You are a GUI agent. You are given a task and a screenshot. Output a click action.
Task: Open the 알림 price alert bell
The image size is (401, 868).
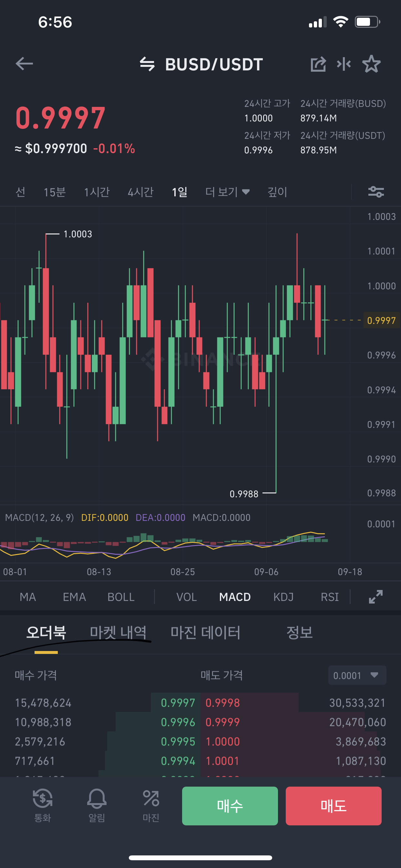[x=97, y=806]
